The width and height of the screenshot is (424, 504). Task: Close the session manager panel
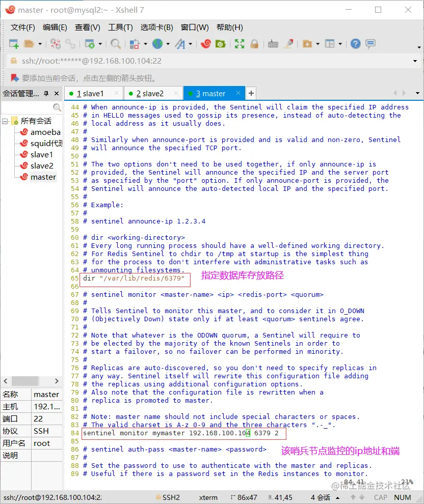coord(57,94)
